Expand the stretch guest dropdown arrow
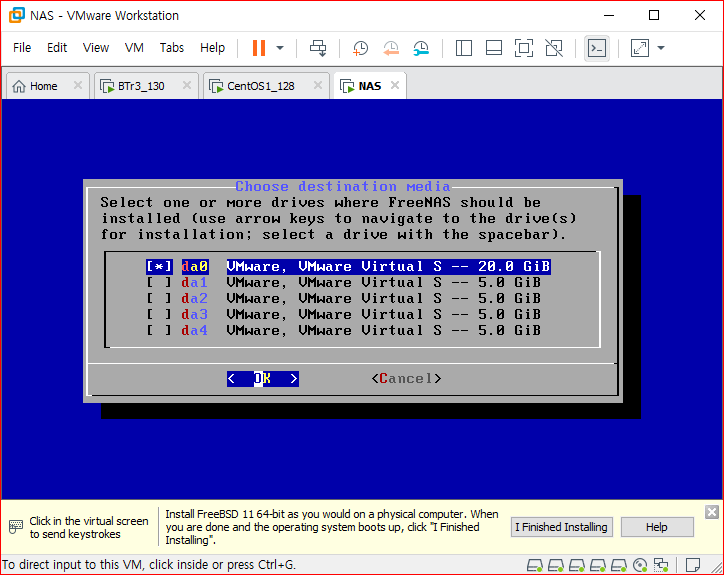724x575 pixels. (x=661, y=48)
